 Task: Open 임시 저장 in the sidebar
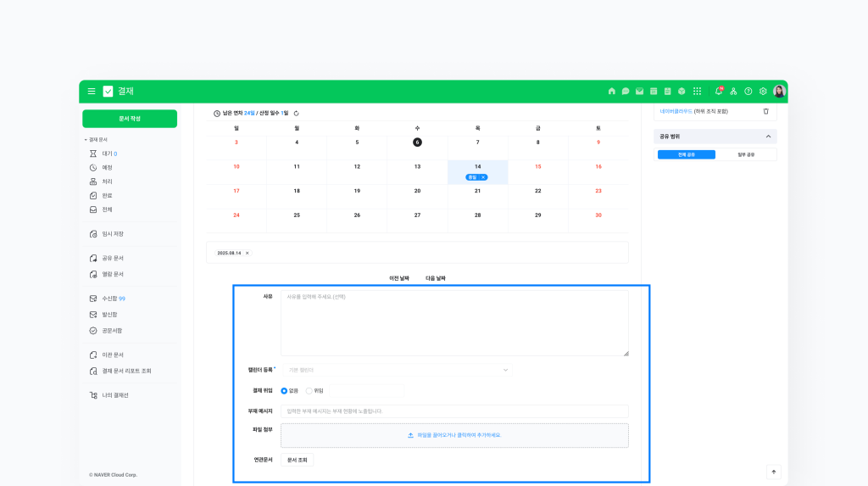pyautogui.click(x=113, y=234)
